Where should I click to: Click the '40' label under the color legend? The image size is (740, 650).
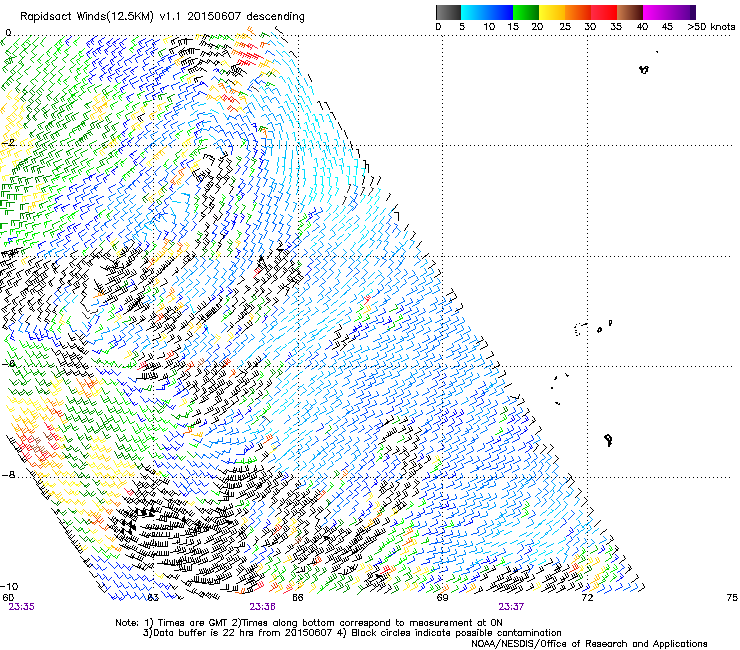point(642,27)
